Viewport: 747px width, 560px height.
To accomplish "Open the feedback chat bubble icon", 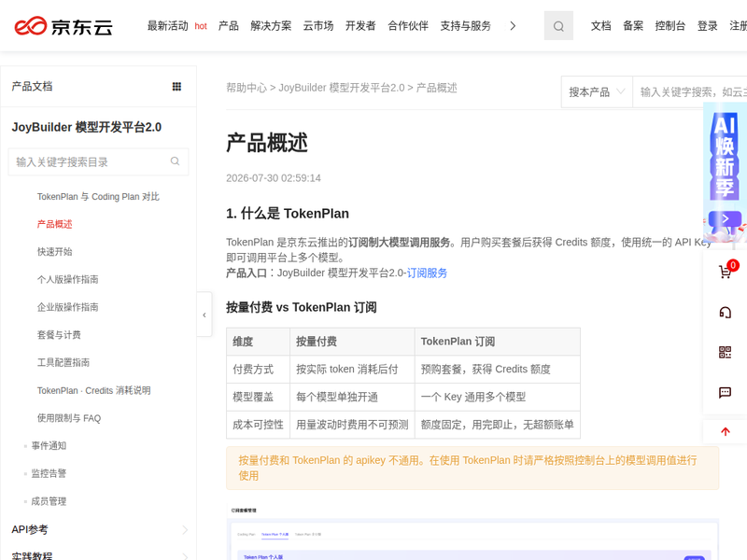I will pyautogui.click(x=726, y=392).
